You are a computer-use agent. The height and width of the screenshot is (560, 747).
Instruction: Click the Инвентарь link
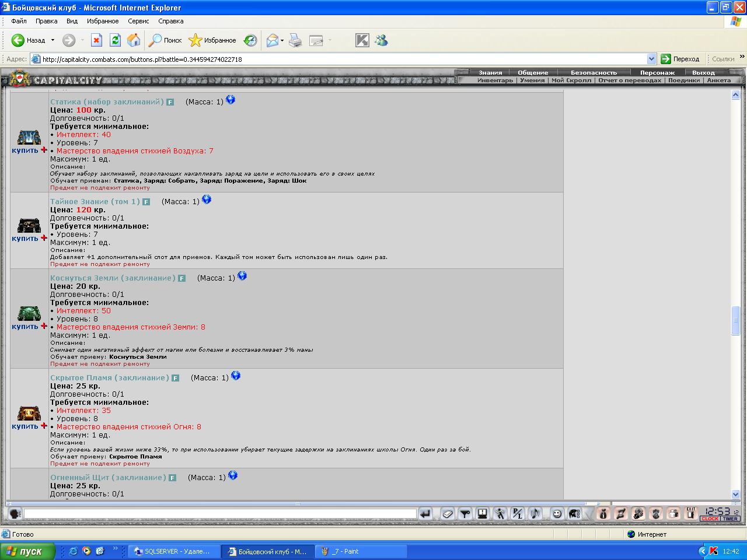[495, 80]
